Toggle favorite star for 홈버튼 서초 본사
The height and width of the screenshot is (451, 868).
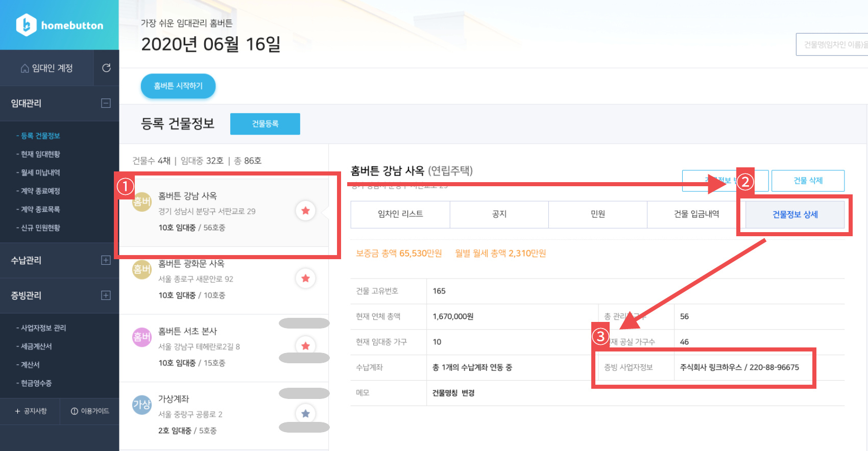[x=305, y=346]
